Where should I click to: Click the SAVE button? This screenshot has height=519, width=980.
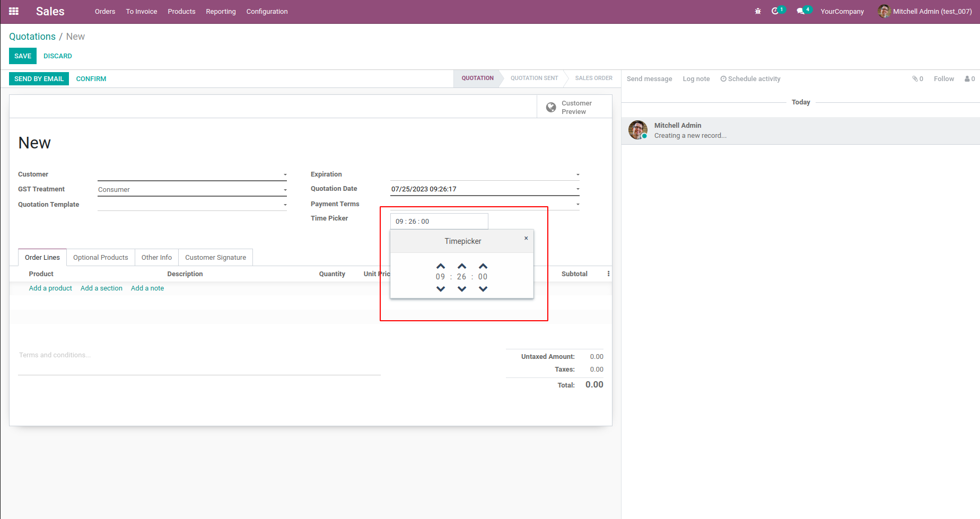pos(23,56)
